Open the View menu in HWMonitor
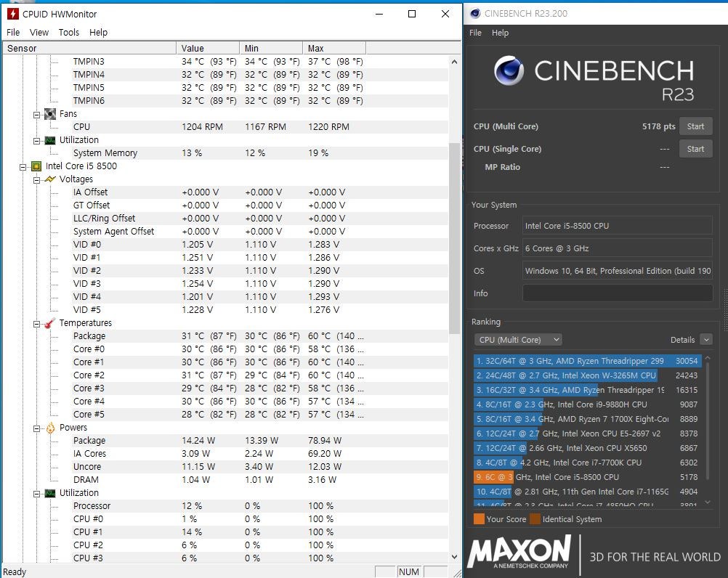 39,33
